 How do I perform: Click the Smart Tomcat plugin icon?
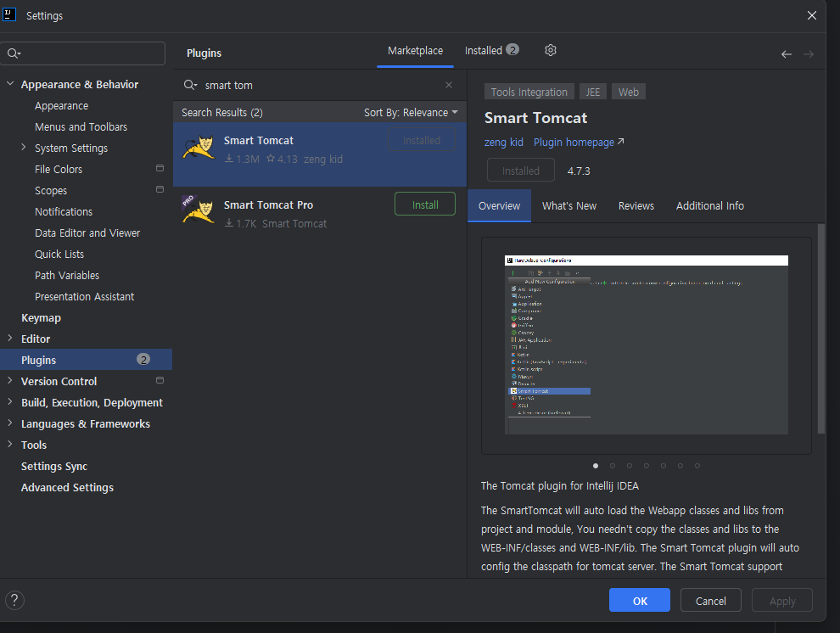[199, 148]
